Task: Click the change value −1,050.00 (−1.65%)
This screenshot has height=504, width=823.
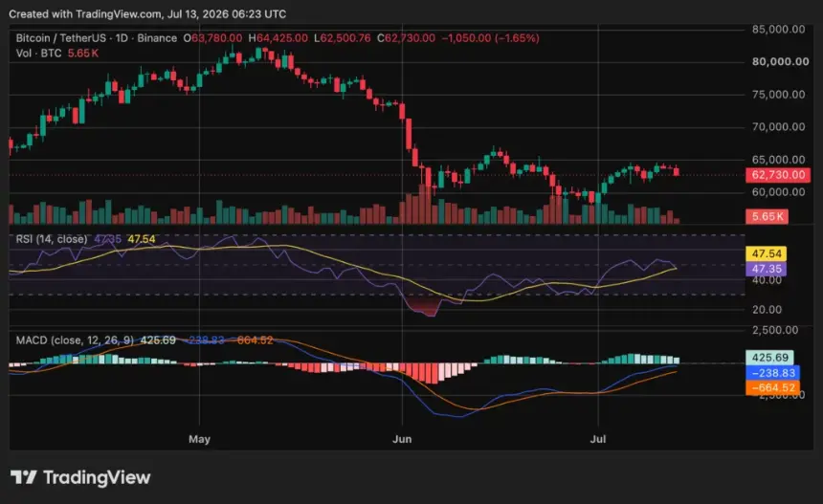Action: click(x=490, y=38)
